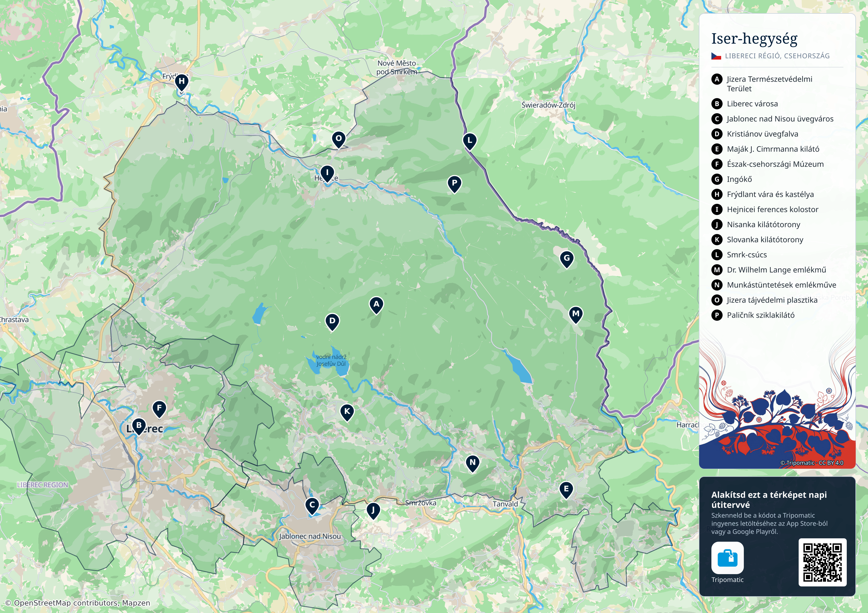Click legend text Munkástüntetések emlékműve

[781, 285]
